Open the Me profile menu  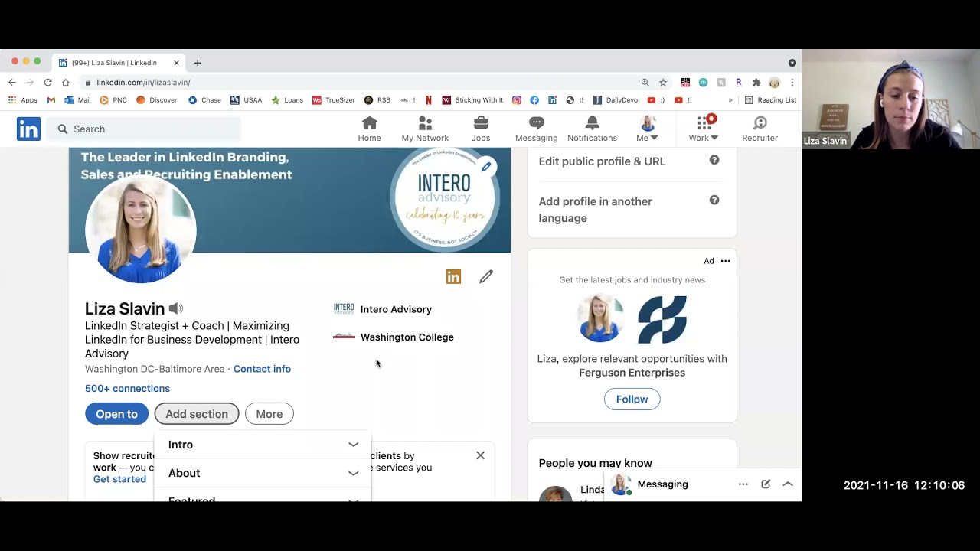pyautogui.click(x=647, y=129)
